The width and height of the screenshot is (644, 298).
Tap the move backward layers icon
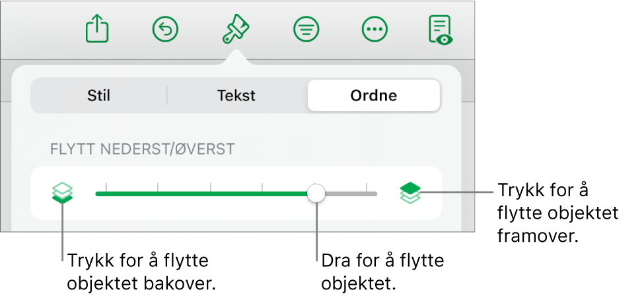pos(63,193)
